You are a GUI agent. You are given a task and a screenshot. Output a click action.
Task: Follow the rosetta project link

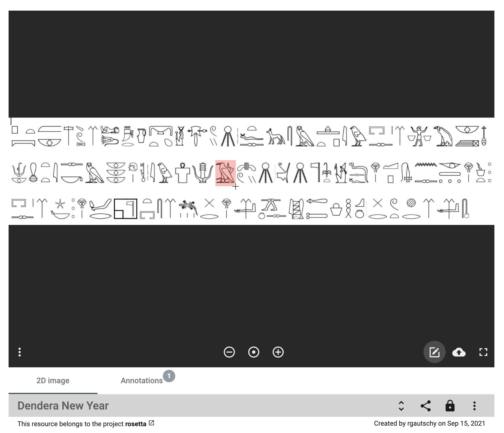(136, 424)
